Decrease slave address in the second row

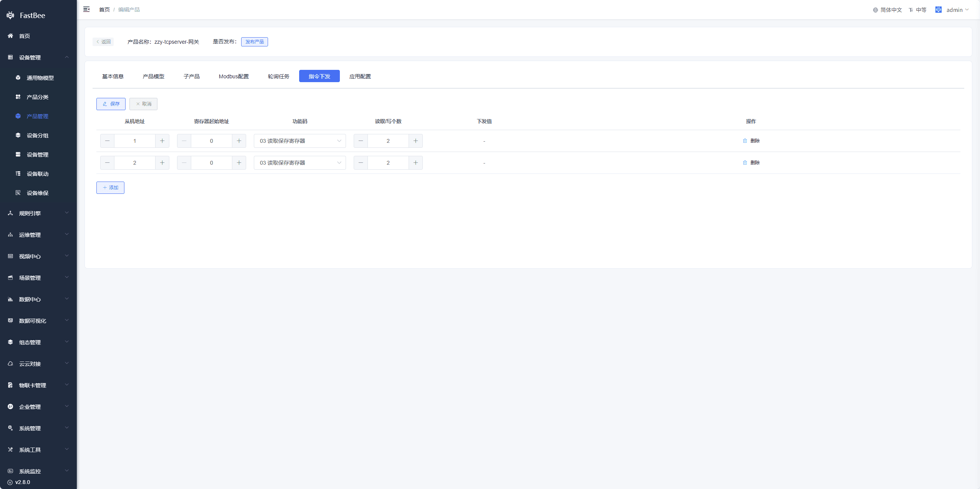[107, 163]
